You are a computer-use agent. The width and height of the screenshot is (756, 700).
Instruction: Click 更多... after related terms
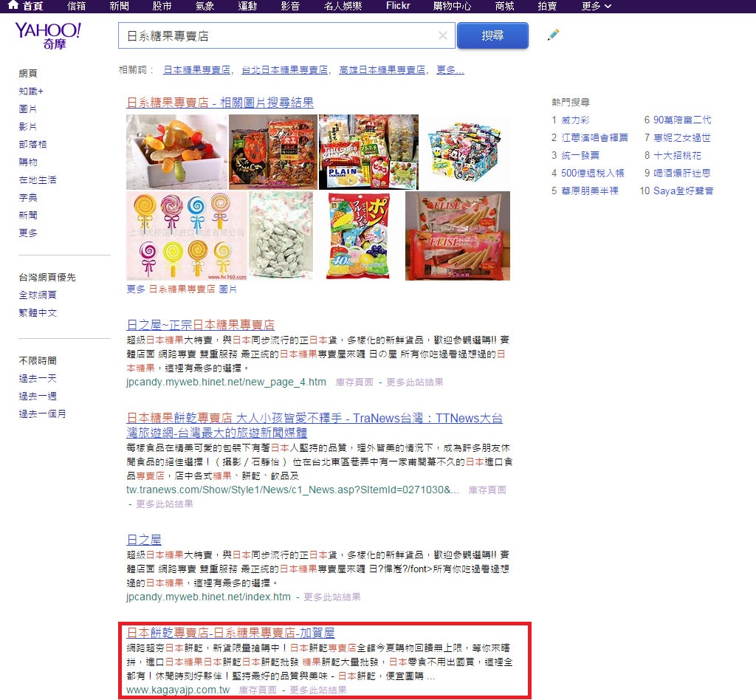450,70
